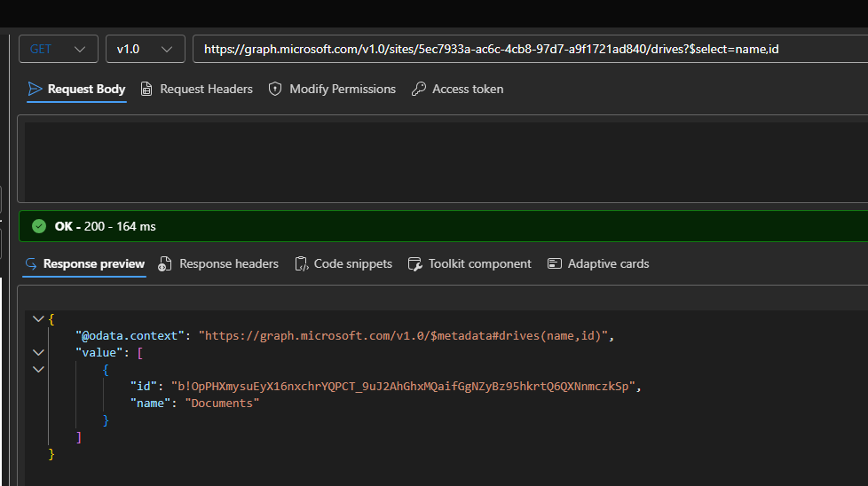This screenshot has width=868, height=486.
Task: Collapse the drive object inside value array
Action: [x=37, y=369]
